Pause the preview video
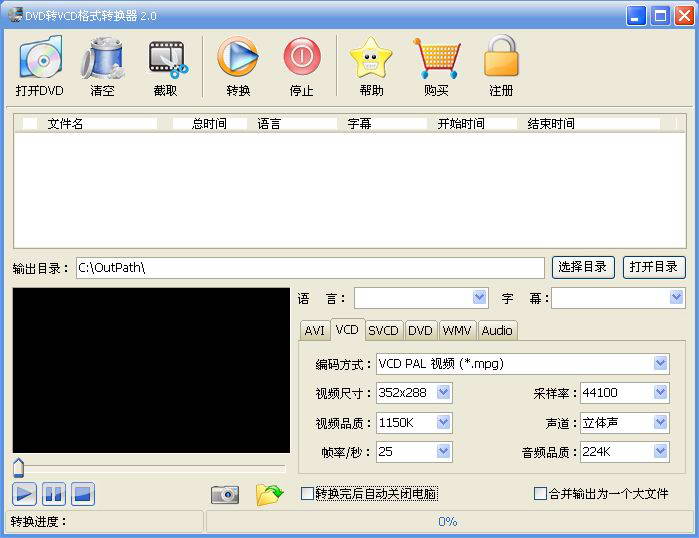Screen dimensions: 699x538 (53, 494)
